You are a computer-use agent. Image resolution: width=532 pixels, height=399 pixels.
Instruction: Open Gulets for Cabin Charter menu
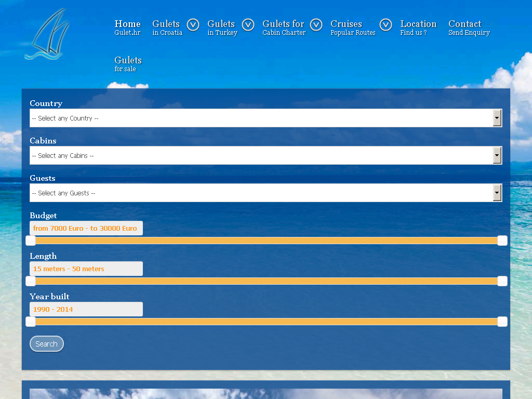284,28
